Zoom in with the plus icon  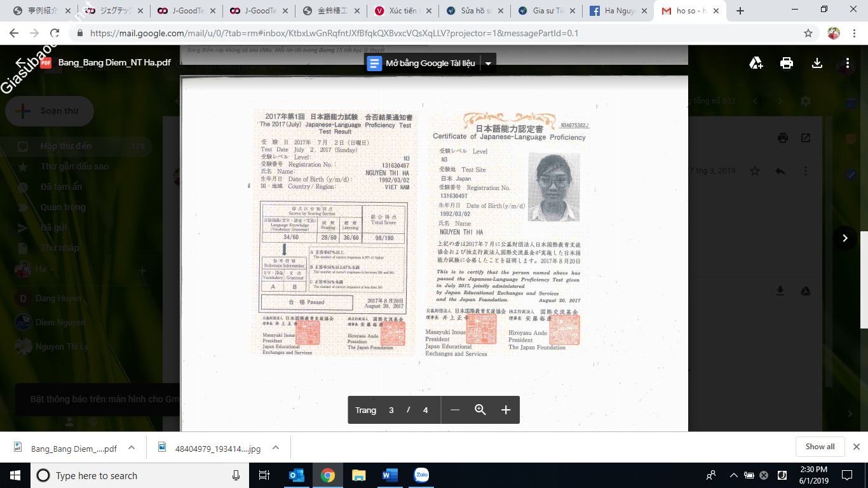tap(506, 410)
